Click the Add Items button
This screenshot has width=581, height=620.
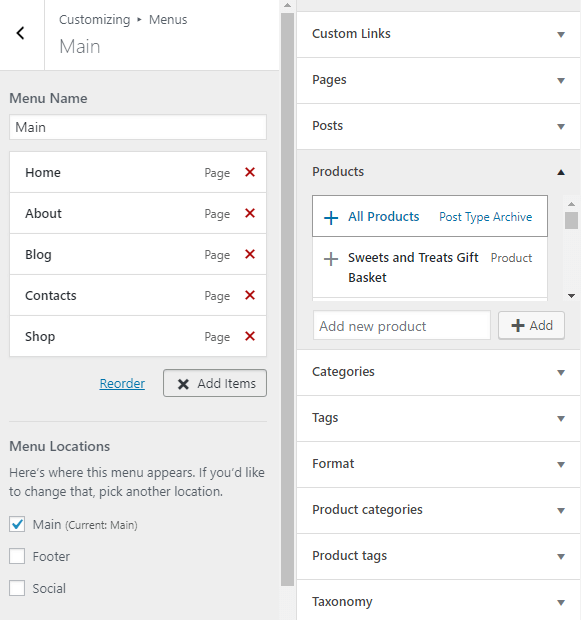click(x=215, y=383)
